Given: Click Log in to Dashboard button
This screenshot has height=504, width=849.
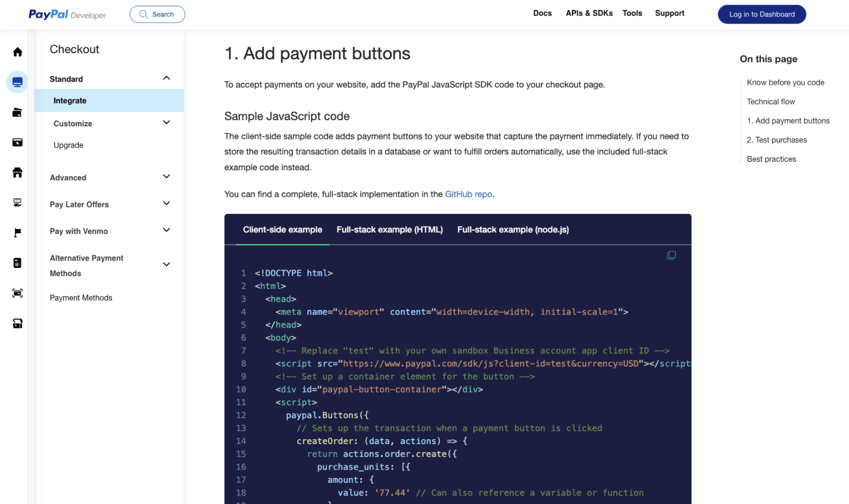Looking at the screenshot, I should point(761,14).
